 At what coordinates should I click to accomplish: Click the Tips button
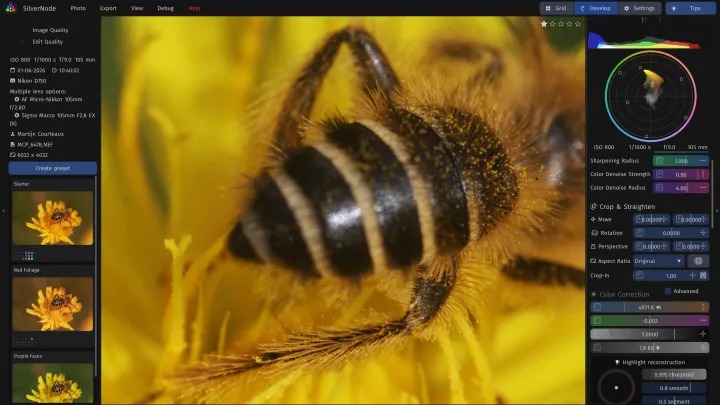(x=690, y=8)
